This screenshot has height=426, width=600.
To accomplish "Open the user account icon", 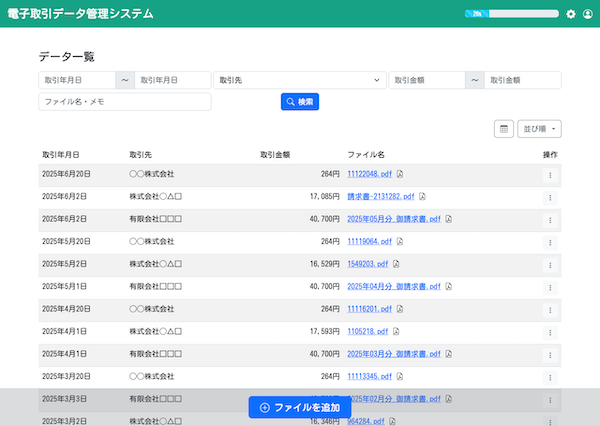I will tap(587, 14).
